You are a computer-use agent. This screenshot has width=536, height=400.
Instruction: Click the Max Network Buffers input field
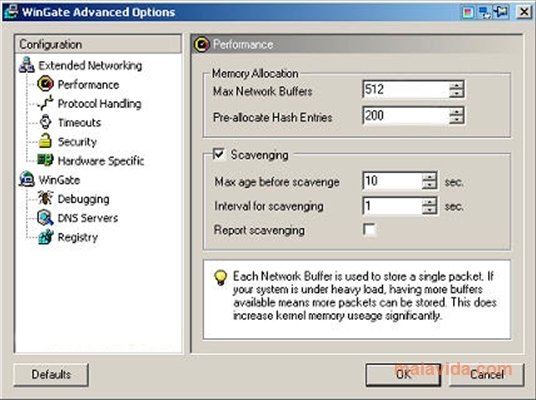click(x=406, y=89)
